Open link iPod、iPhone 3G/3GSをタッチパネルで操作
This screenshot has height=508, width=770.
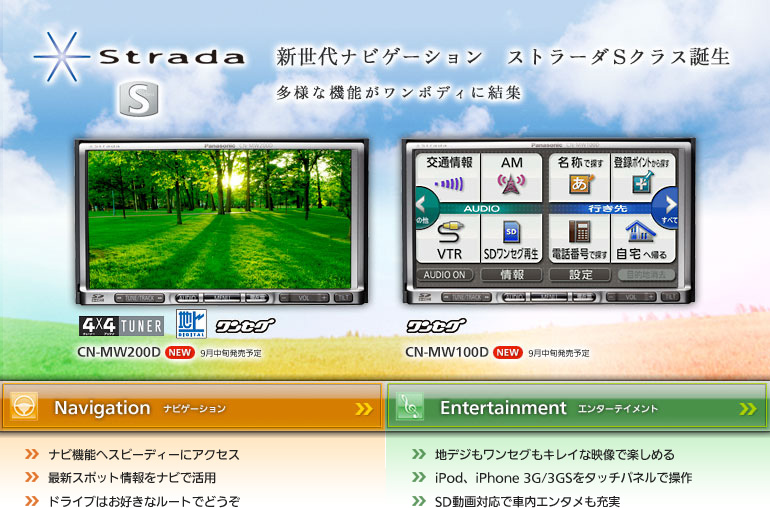pos(563,478)
